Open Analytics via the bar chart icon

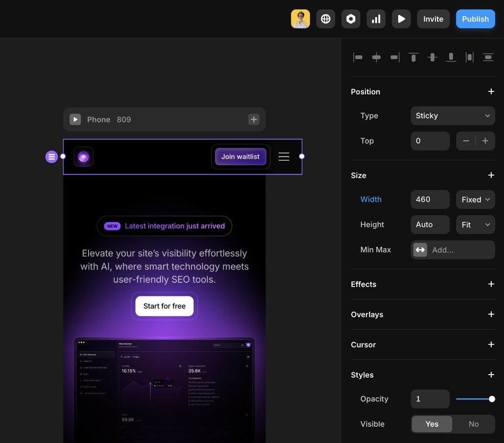[376, 19]
